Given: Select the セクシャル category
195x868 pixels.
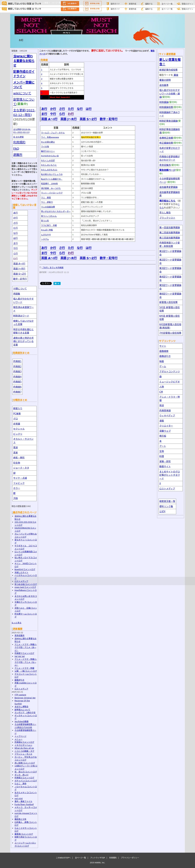Looking at the screenshot, I should coord(19,429).
